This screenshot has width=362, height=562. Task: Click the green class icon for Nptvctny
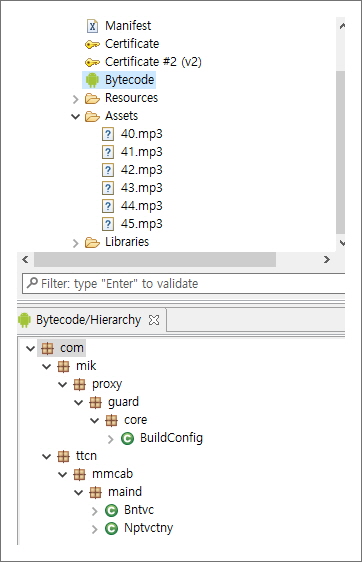click(111, 528)
